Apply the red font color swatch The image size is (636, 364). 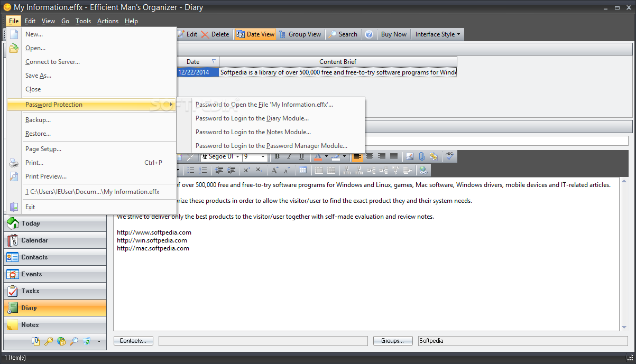pos(318,156)
